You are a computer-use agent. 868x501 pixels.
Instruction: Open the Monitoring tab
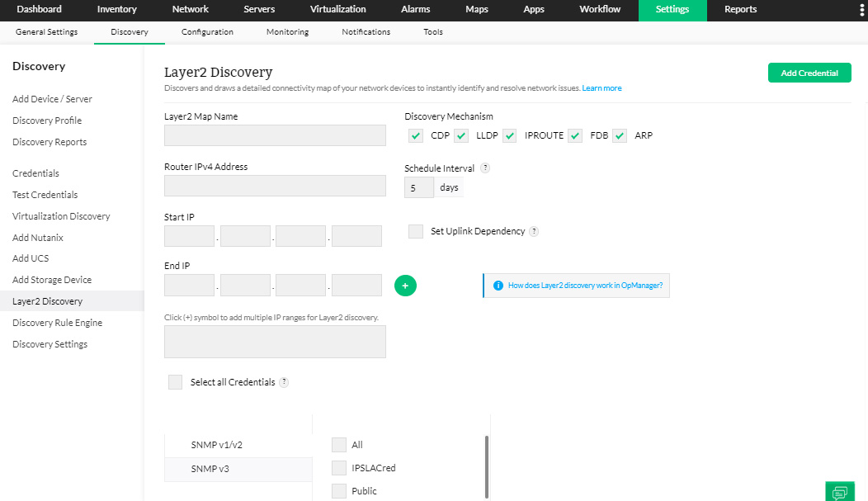(x=287, y=31)
